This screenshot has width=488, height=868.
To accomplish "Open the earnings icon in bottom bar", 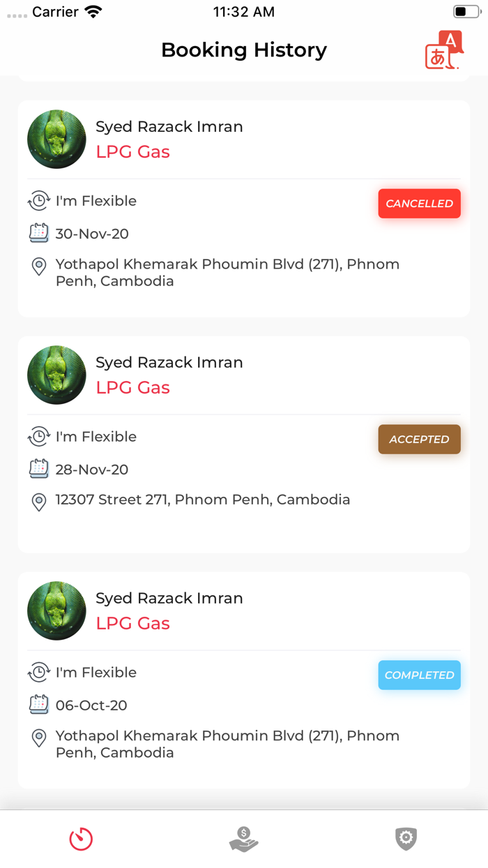I will (x=243, y=839).
